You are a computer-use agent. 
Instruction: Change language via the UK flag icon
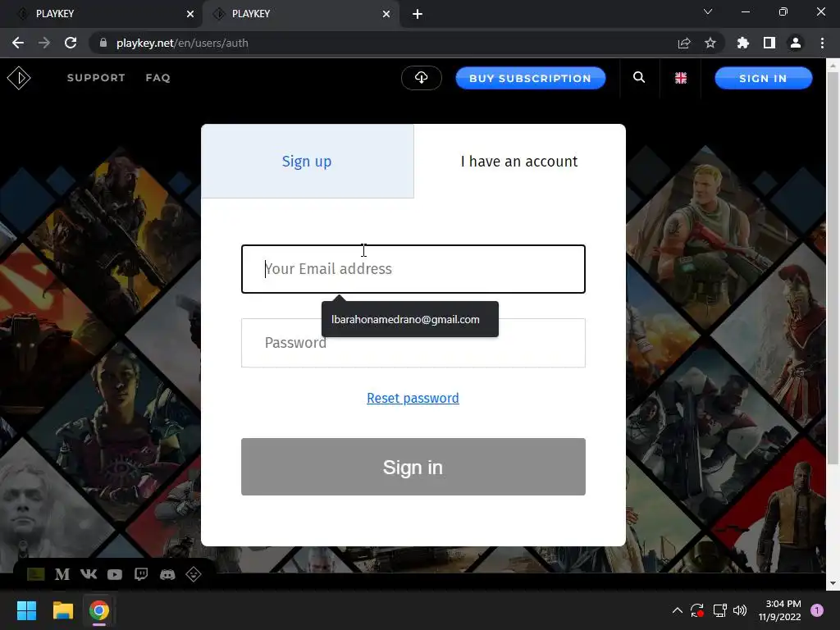(680, 78)
